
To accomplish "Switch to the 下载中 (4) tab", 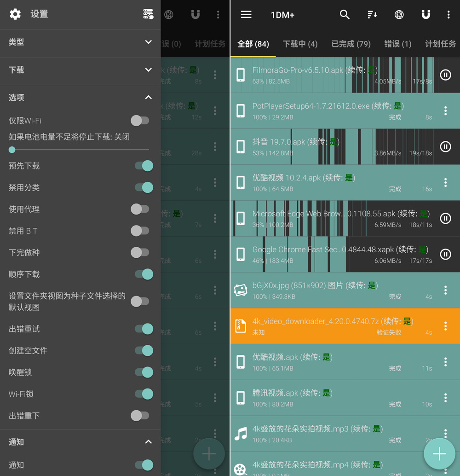I will (x=300, y=44).
